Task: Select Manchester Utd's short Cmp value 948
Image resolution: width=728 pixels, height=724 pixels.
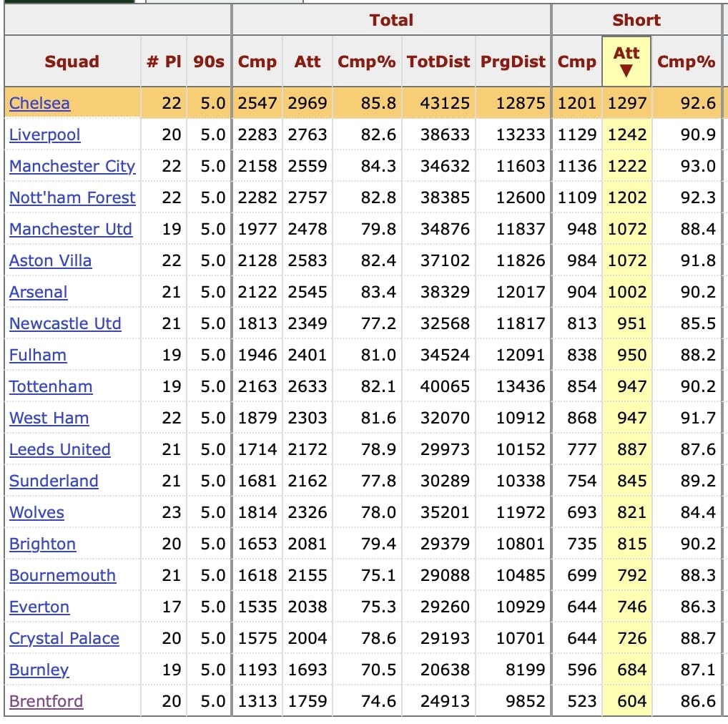Action: click(x=581, y=229)
